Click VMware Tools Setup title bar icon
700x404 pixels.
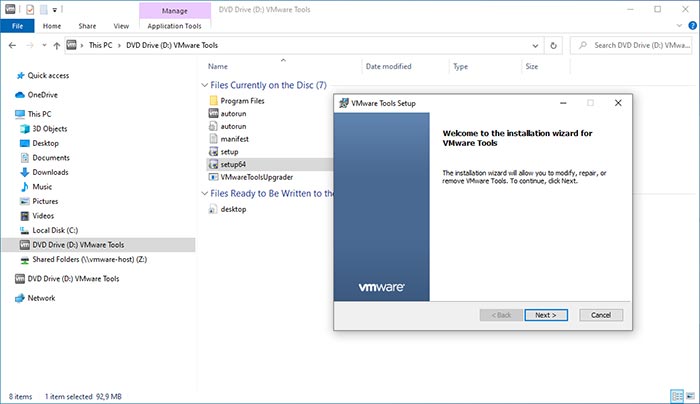(x=343, y=103)
